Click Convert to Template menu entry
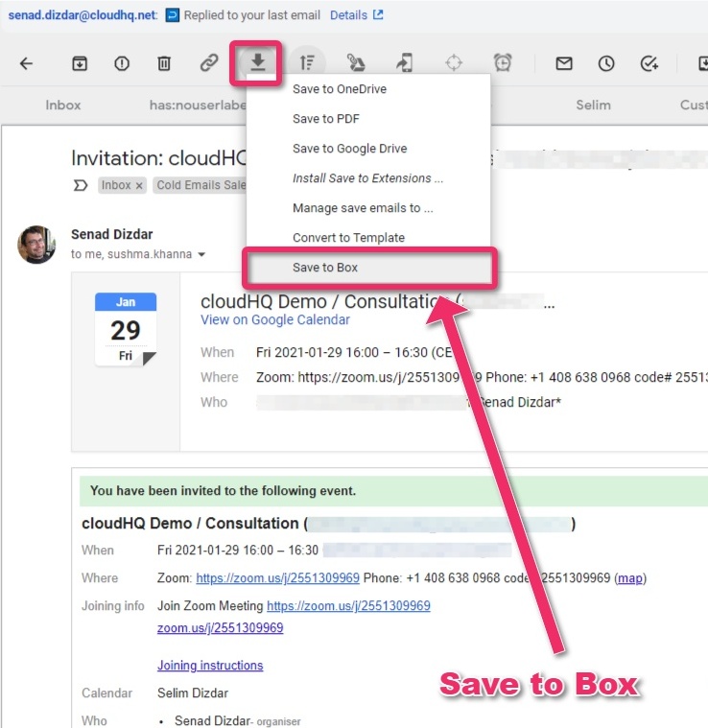Screen dimensions: 708x728 pos(348,238)
